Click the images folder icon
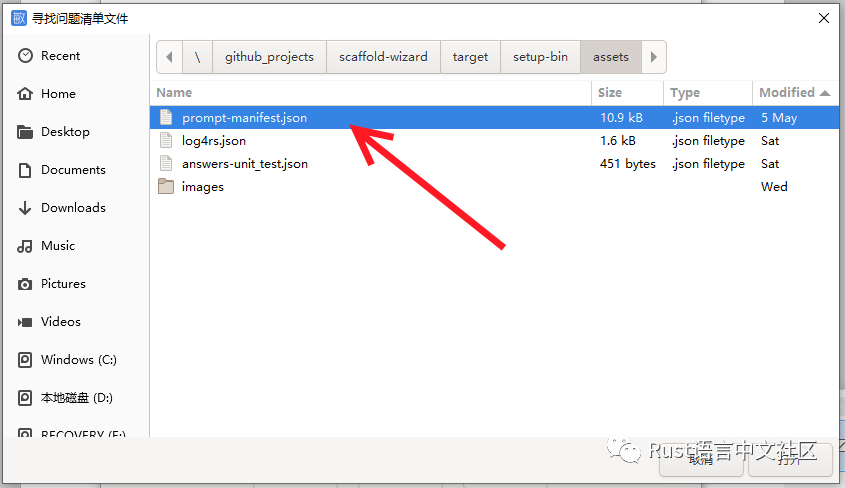Viewport: 845px width, 488px height. [166, 186]
